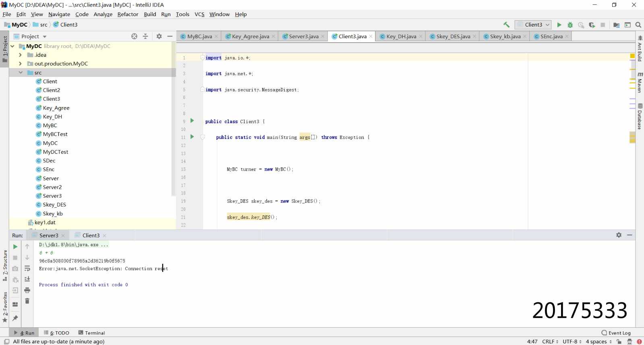Image resolution: width=644 pixels, height=345 pixels.
Task: Dump threads with the camera icon
Action: [x=15, y=269]
